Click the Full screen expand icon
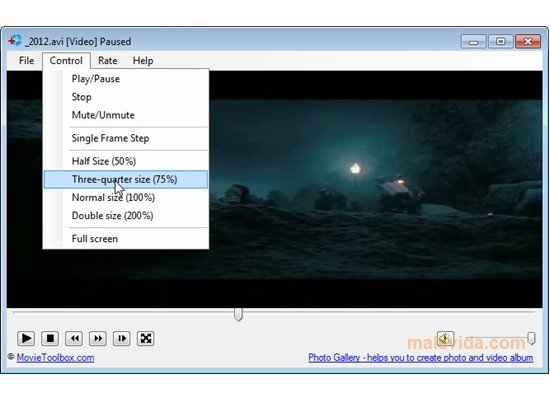 click(146, 339)
